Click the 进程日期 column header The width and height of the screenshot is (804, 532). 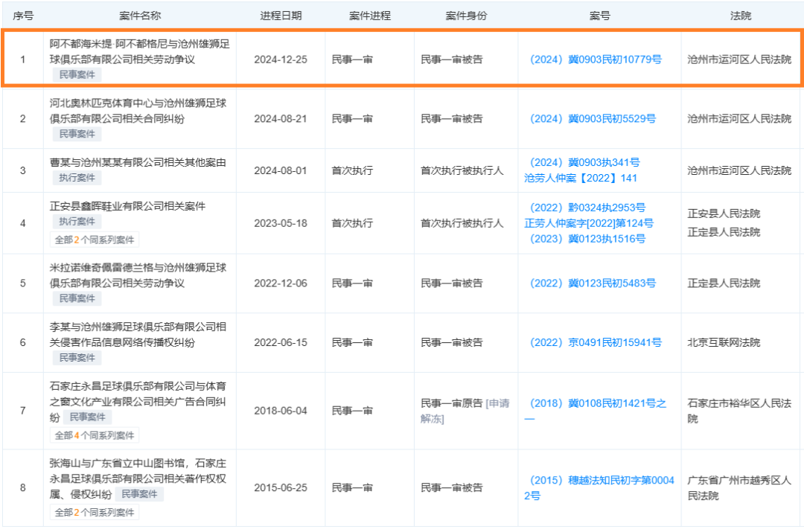coord(281,16)
